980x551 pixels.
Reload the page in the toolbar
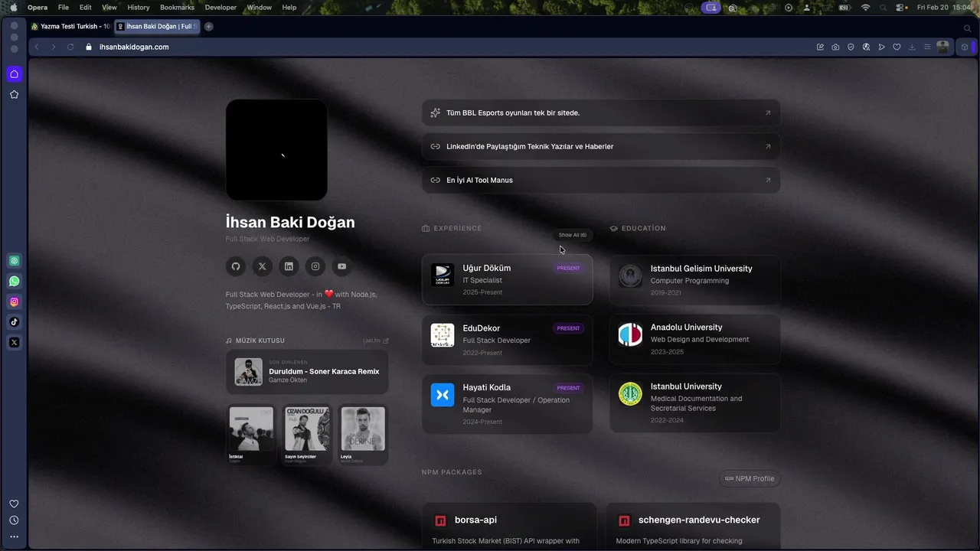[70, 47]
